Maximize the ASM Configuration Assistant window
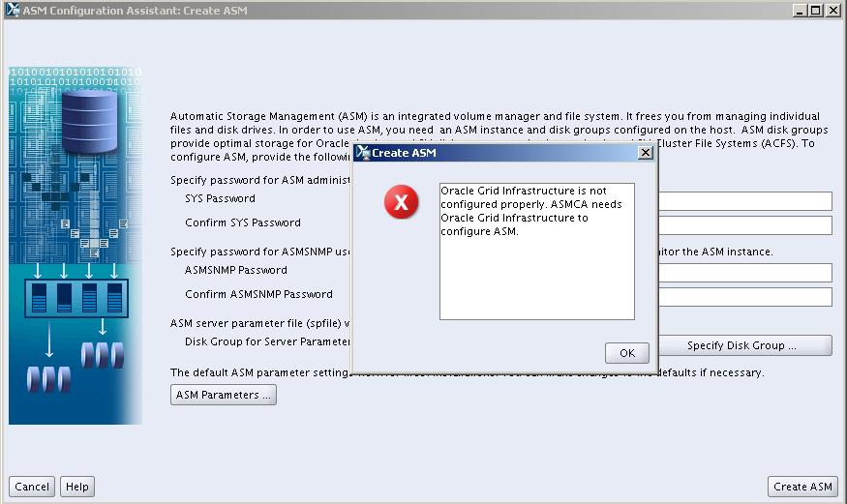This screenshot has width=847, height=504. click(816, 10)
